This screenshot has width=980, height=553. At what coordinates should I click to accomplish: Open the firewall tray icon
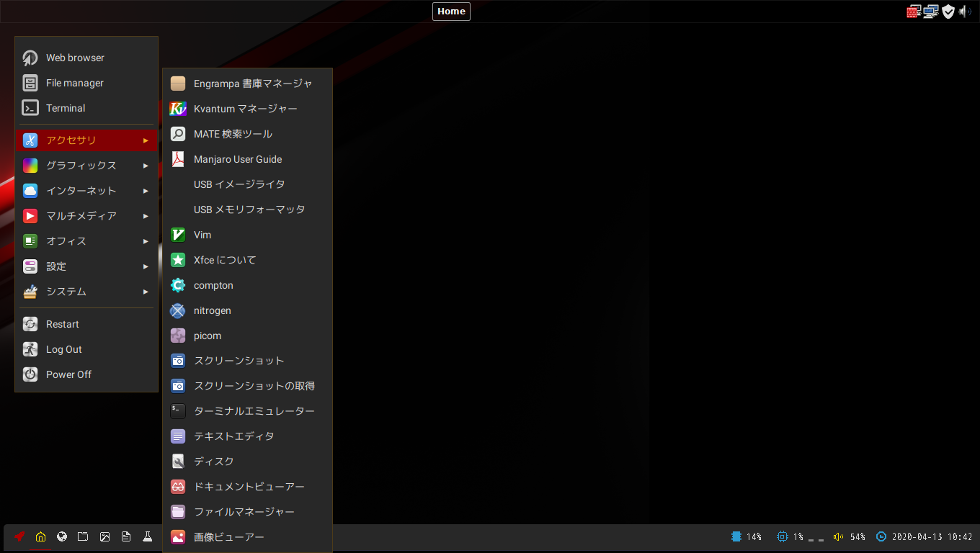click(x=914, y=12)
